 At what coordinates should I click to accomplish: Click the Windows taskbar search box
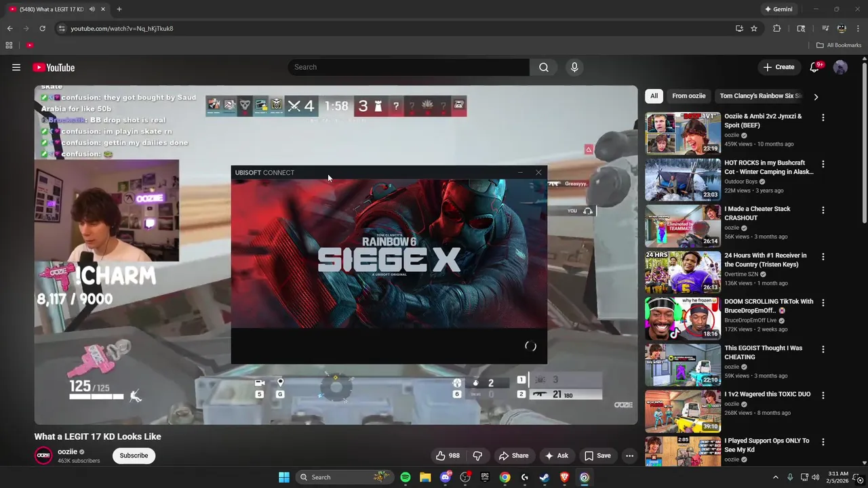click(x=344, y=477)
